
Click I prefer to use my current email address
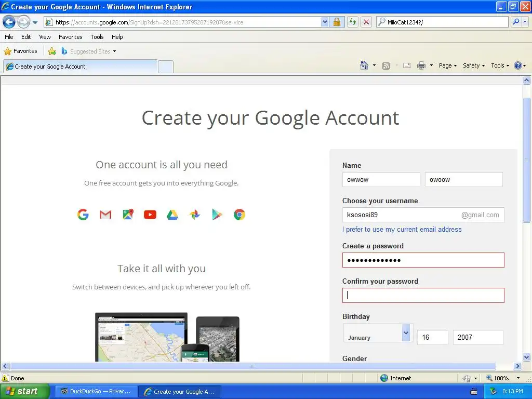402,229
